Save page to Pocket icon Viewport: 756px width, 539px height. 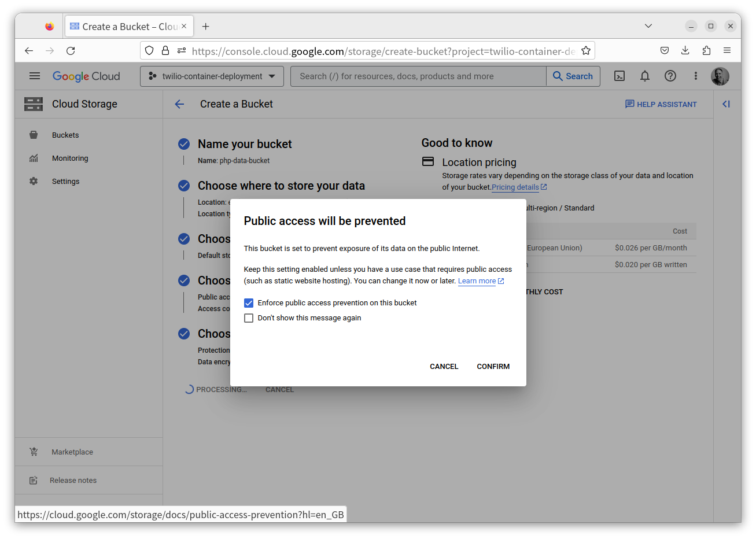point(665,51)
